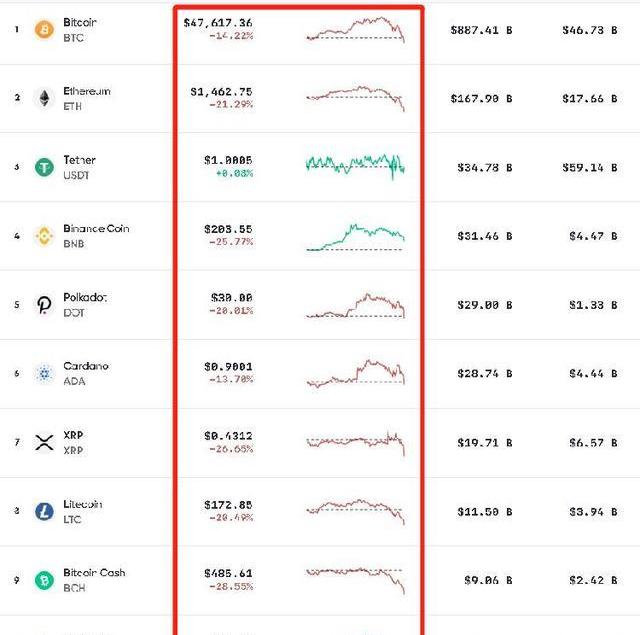The image size is (640, 635).
Task: View the Bitcoin 7-day price sparkline chart
Action: pos(356,29)
